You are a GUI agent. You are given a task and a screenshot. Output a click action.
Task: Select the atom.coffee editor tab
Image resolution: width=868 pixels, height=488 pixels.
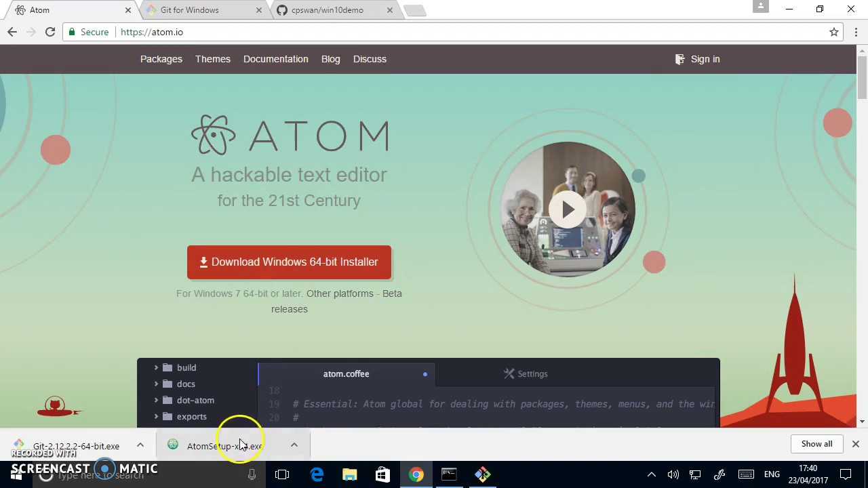click(346, 373)
